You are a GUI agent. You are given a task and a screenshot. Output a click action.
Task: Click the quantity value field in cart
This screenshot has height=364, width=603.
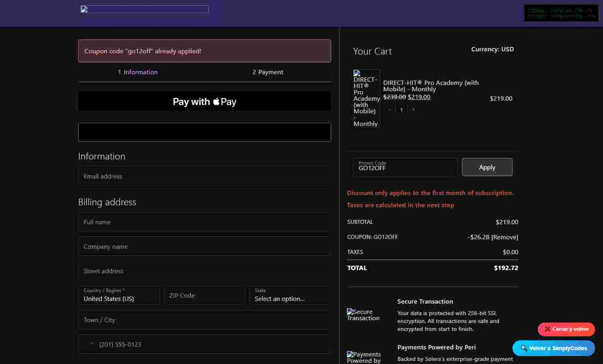click(x=401, y=109)
